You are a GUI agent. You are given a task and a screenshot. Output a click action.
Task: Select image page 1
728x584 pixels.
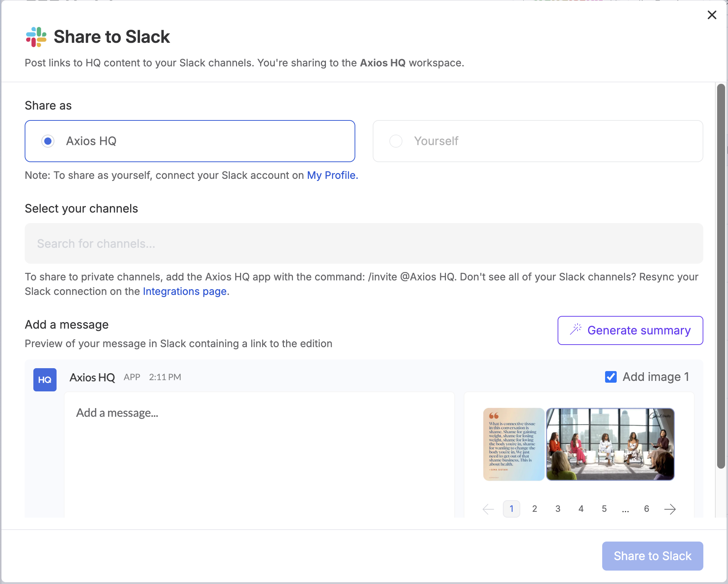tap(511, 509)
